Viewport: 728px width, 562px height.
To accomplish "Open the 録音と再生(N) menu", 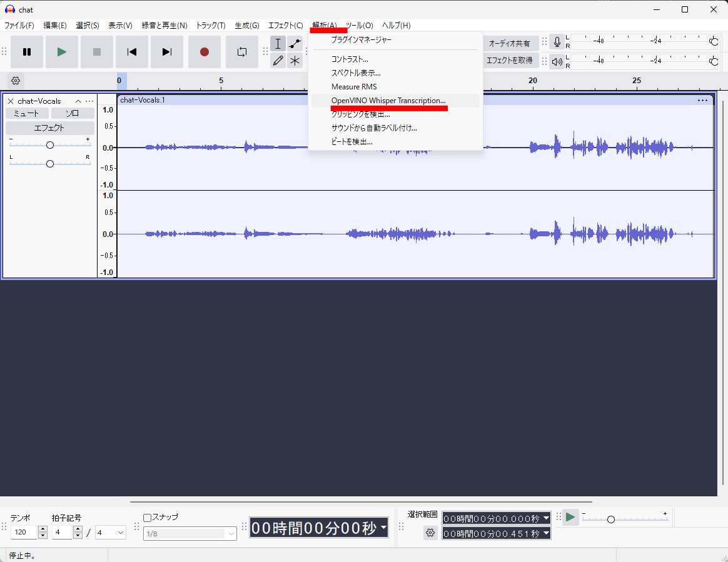I will click(x=164, y=26).
